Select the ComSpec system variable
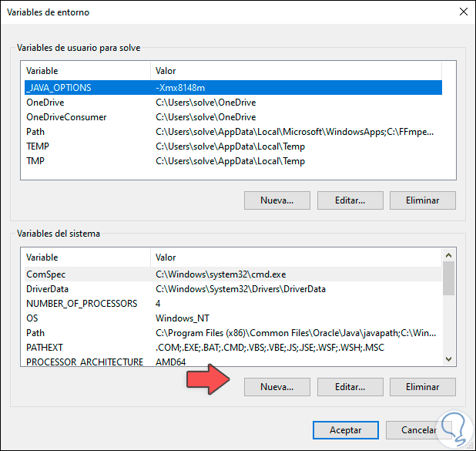 [45, 274]
